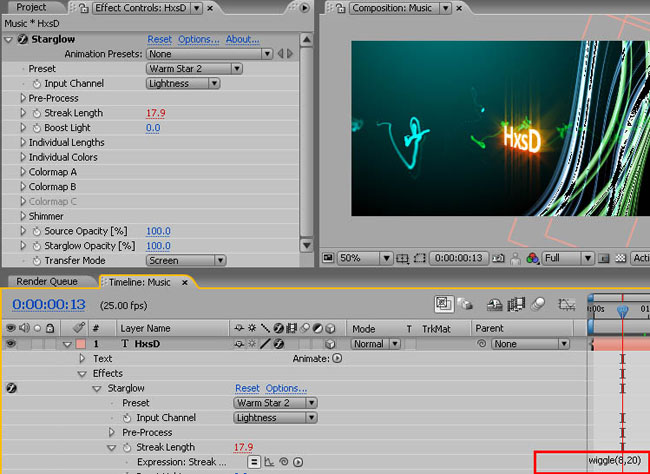Click the expression pick whip icon
This screenshot has height=474, width=650.
pyautogui.click(x=284, y=462)
